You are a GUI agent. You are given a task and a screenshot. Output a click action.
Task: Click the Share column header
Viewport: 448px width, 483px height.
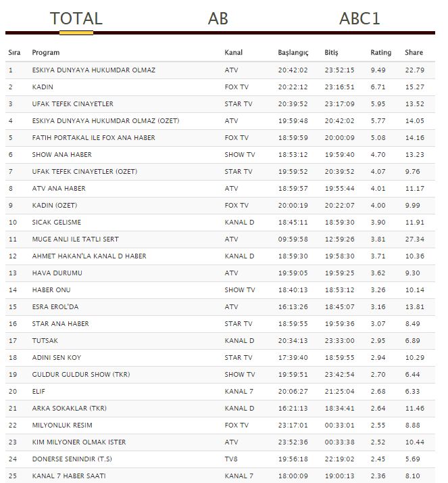pos(414,53)
